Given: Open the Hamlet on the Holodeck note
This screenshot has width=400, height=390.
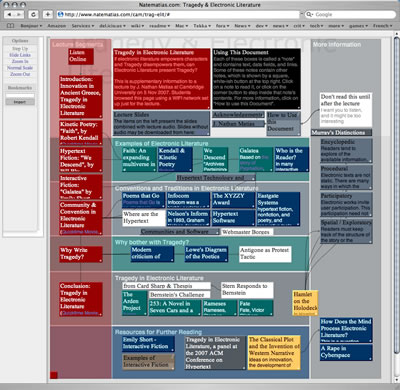Looking at the screenshot, I should pos(305,303).
